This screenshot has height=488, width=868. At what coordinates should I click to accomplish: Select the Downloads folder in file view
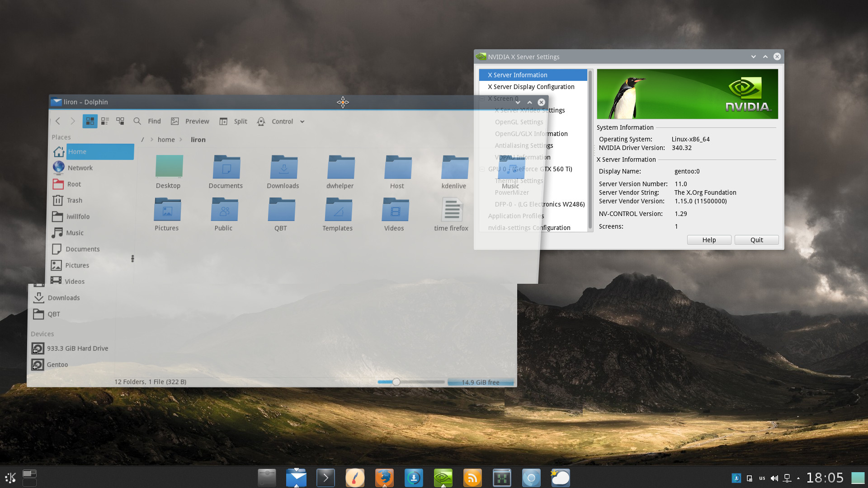[283, 172]
